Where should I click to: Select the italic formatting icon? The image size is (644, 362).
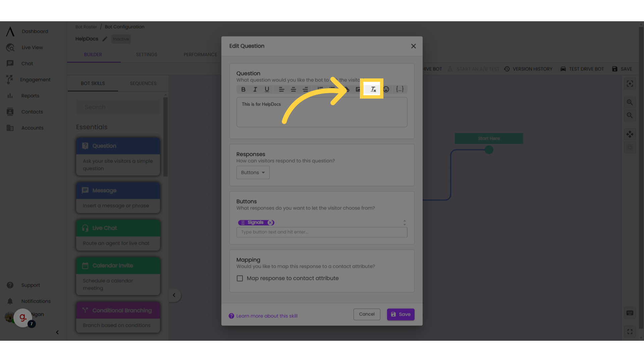coord(255,89)
